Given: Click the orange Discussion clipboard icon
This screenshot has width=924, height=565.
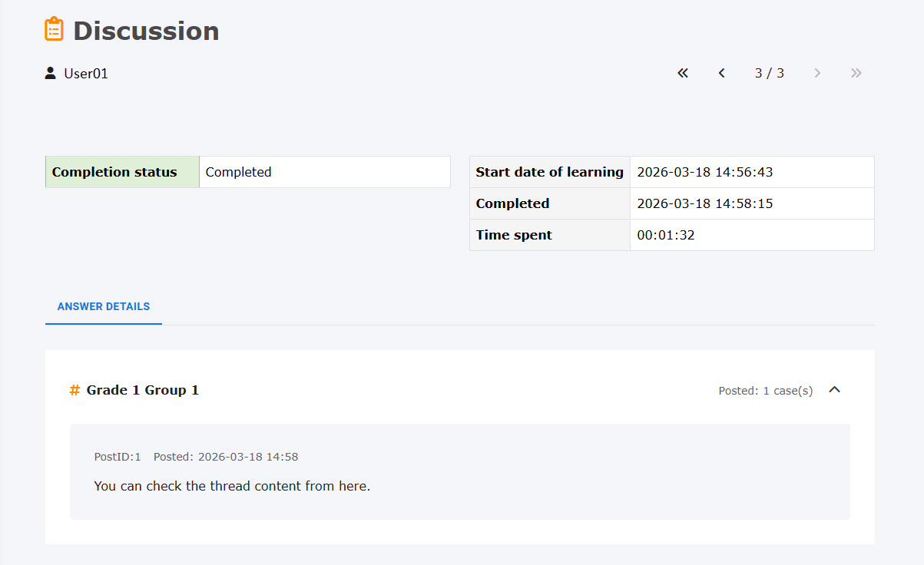Looking at the screenshot, I should point(54,29).
